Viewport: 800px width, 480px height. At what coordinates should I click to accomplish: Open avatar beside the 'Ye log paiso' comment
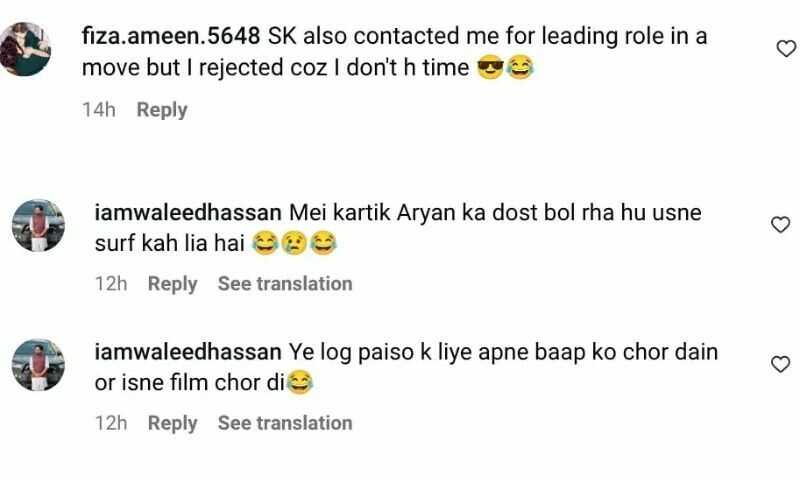[x=37, y=363]
